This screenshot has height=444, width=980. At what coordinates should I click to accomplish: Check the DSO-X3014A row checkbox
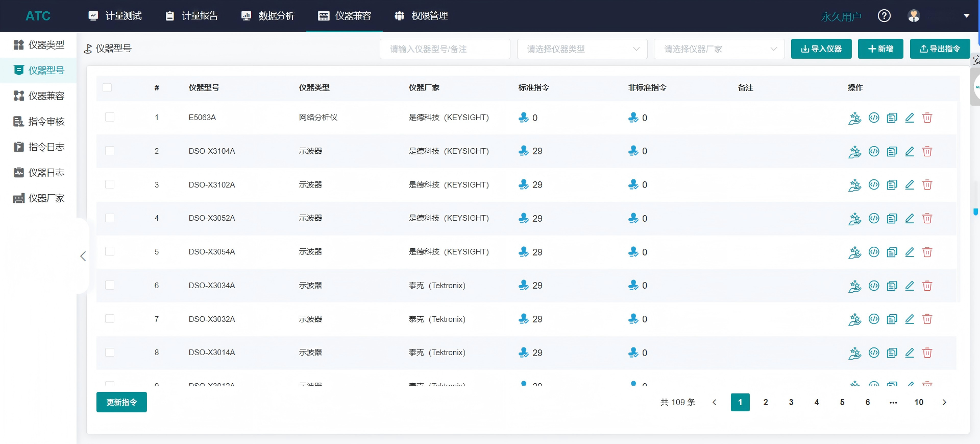[110, 353]
